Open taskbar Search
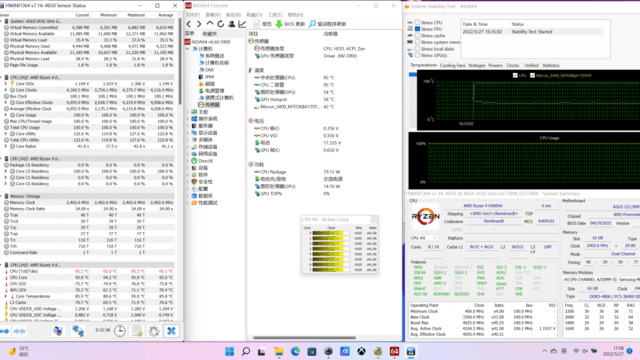The width and height of the screenshot is (640, 360). (246, 351)
